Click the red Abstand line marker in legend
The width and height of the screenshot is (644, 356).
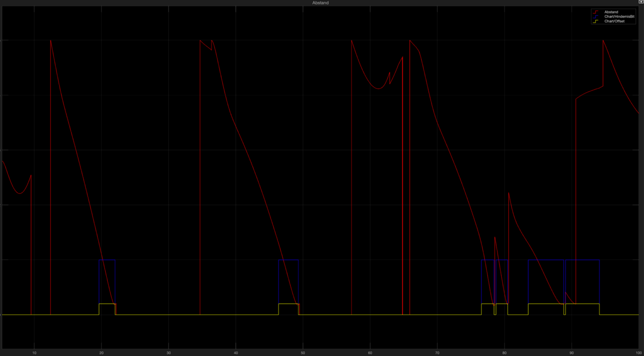point(597,12)
